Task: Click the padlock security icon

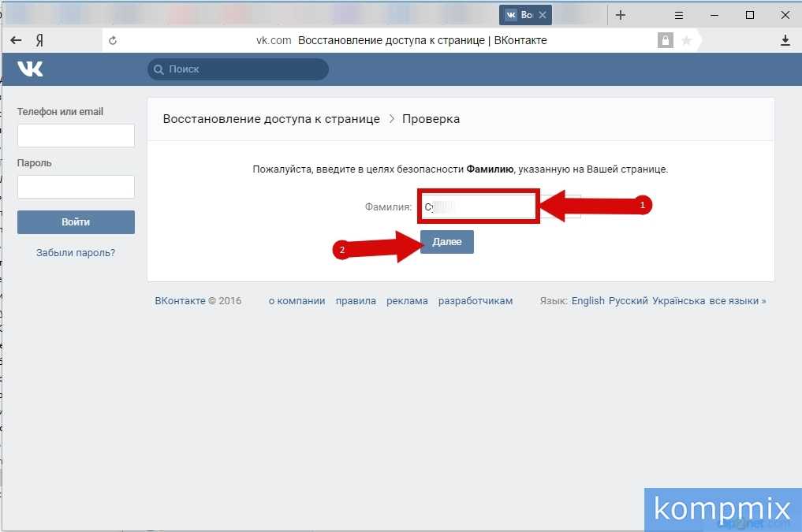Action: coord(665,40)
